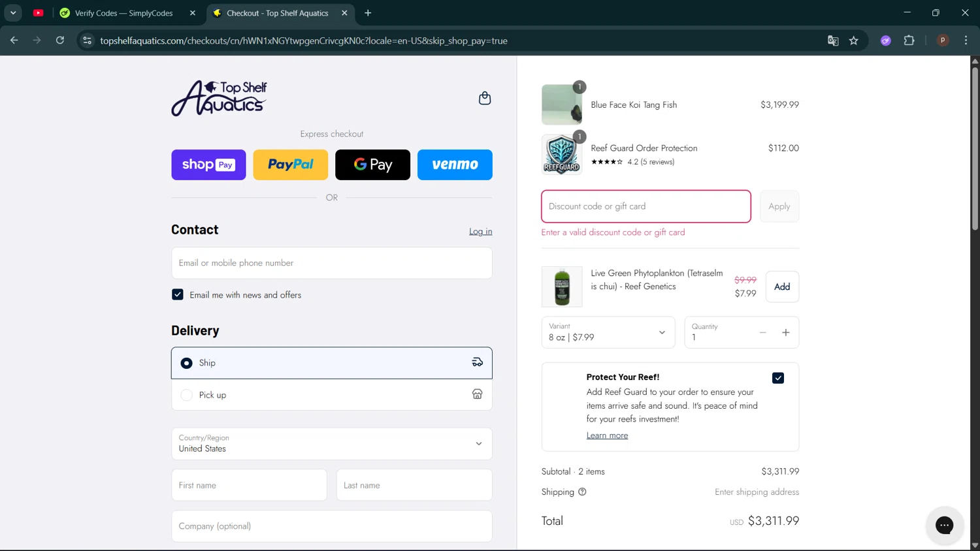The width and height of the screenshot is (980, 551).
Task: Uncheck Email me with news and offers
Action: (x=178, y=294)
